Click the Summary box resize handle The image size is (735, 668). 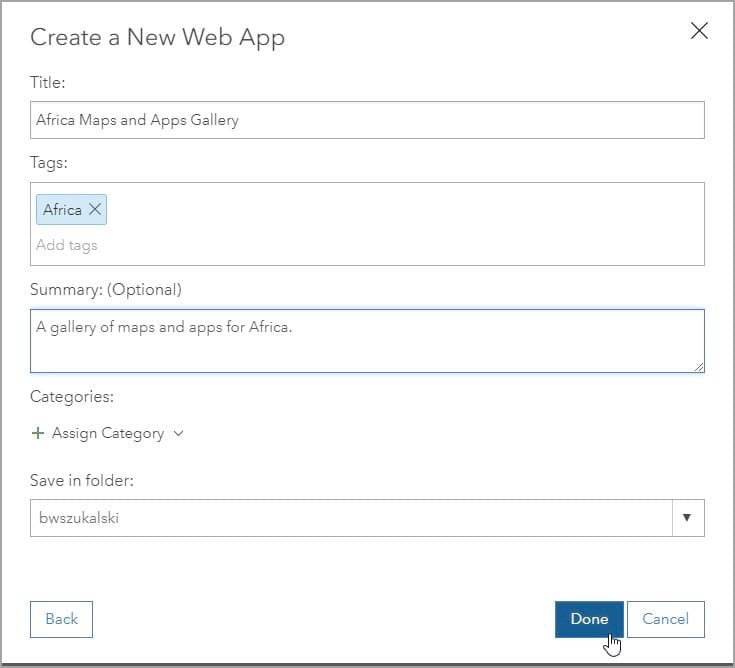698,367
